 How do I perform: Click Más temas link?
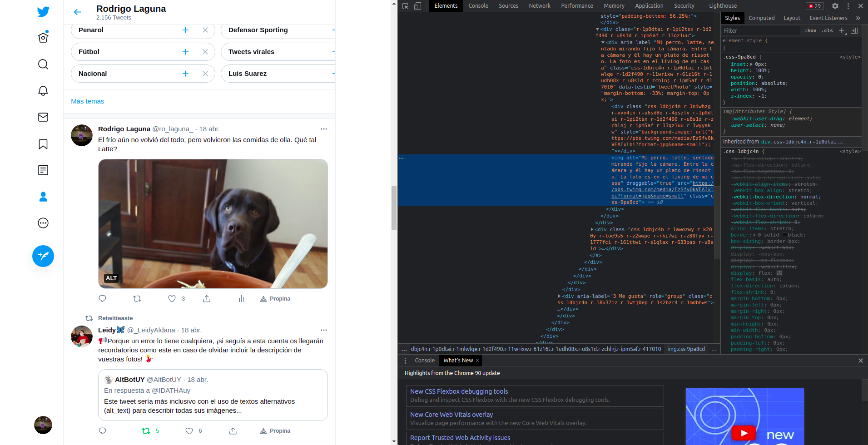point(88,101)
